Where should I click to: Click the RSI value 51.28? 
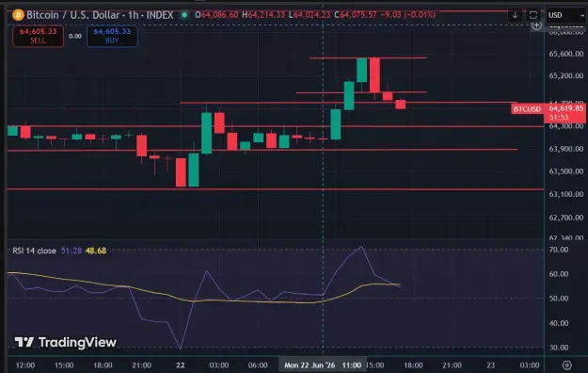point(72,251)
